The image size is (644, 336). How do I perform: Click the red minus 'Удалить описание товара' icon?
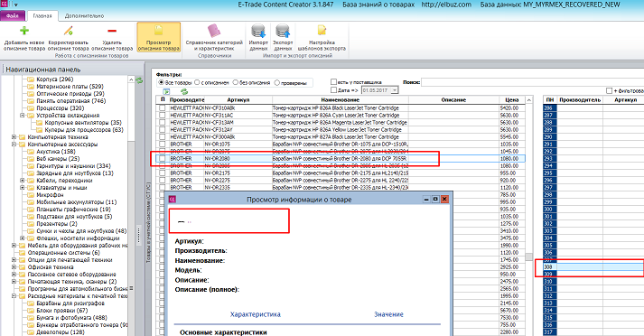(112, 31)
